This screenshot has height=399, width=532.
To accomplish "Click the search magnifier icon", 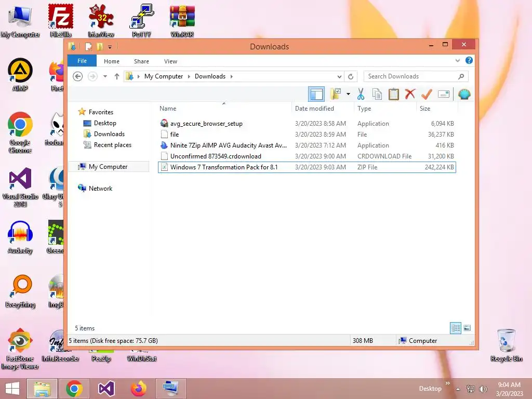I will (461, 76).
